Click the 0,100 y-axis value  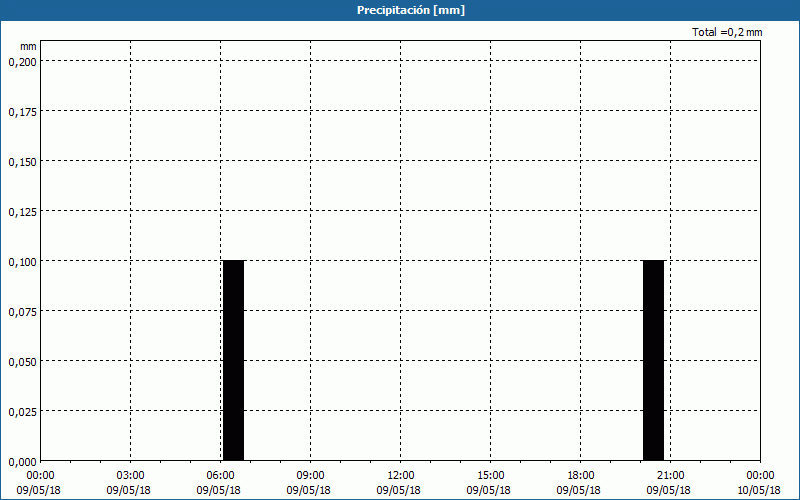[22, 262]
